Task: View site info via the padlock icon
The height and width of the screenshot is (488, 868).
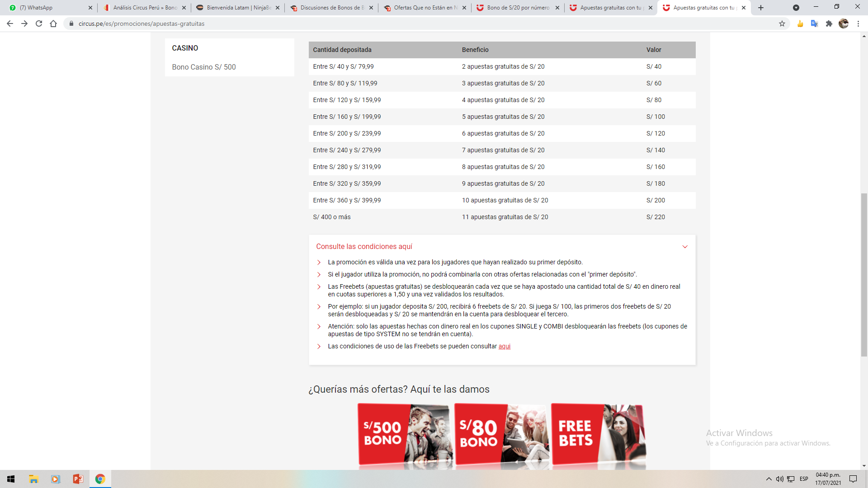Action: [71, 23]
